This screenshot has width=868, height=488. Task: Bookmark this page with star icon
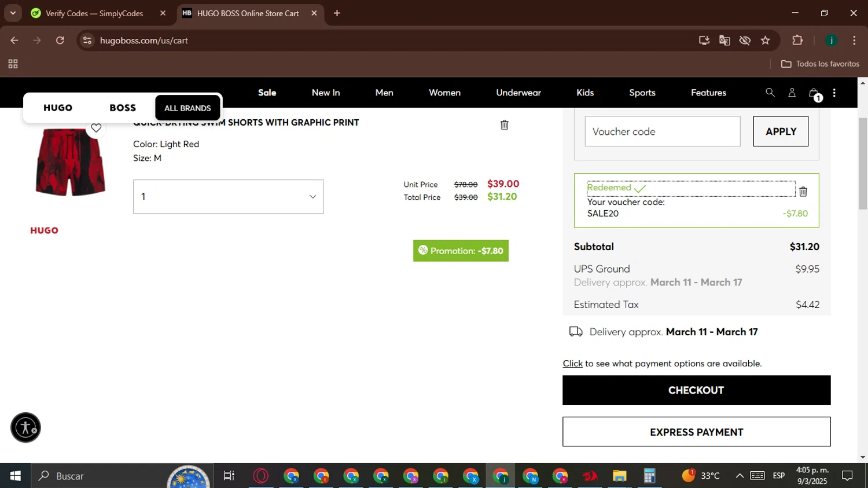pyautogui.click(x=766, y=41)
